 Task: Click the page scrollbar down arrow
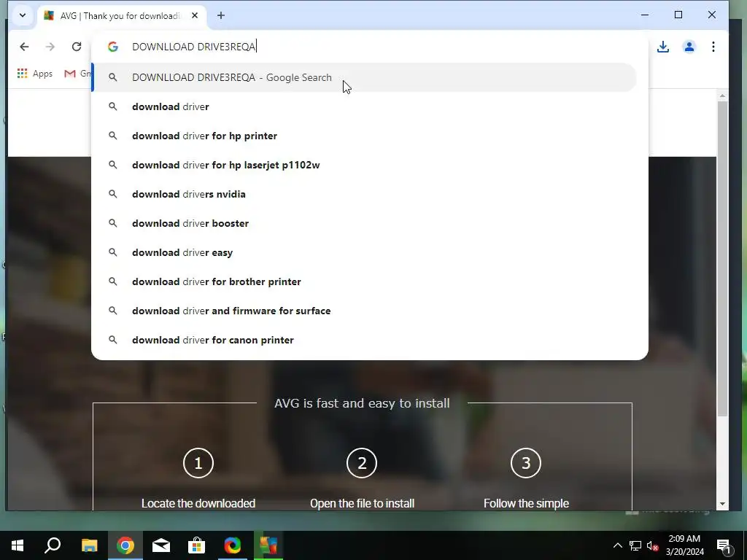click(722, 504)
